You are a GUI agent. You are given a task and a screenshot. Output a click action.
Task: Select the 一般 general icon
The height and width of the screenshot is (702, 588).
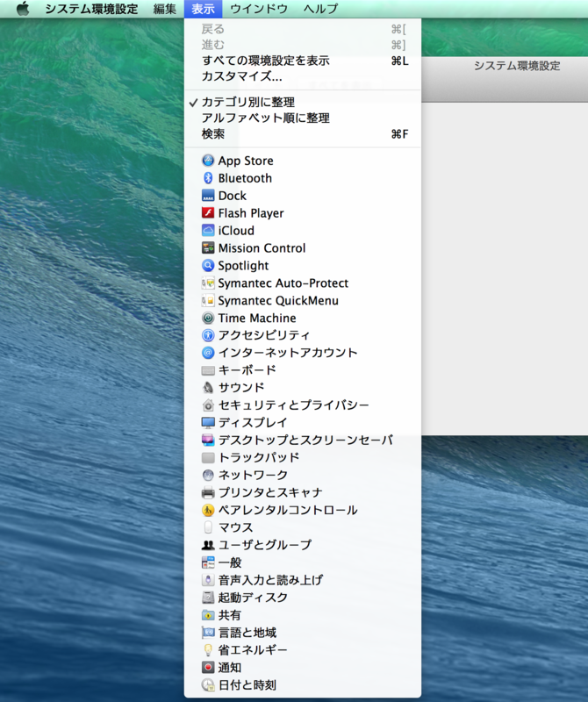pos(208,562)
